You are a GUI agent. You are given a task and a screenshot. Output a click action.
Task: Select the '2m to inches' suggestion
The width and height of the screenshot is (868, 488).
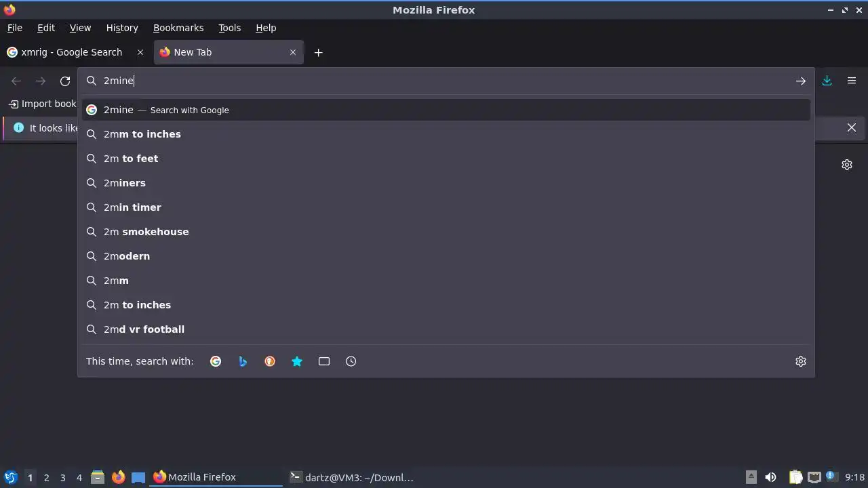pos(446,305)
